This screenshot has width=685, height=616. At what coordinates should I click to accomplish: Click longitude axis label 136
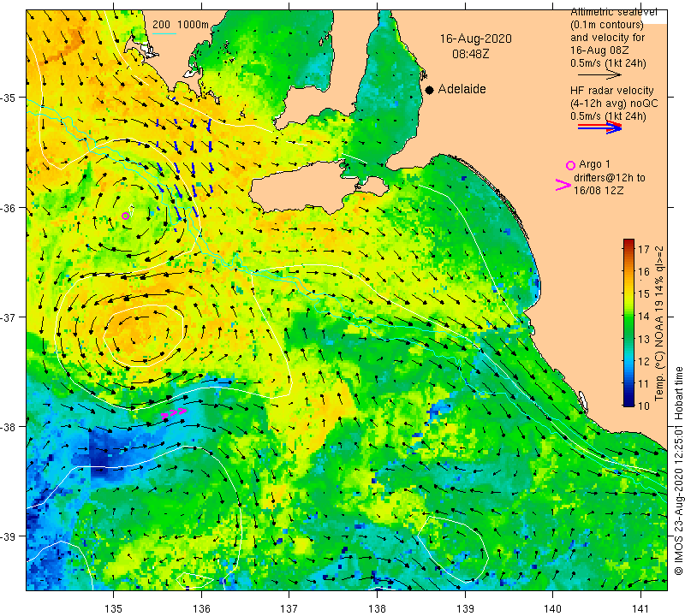pyautogui.click(x=201, y=608)
